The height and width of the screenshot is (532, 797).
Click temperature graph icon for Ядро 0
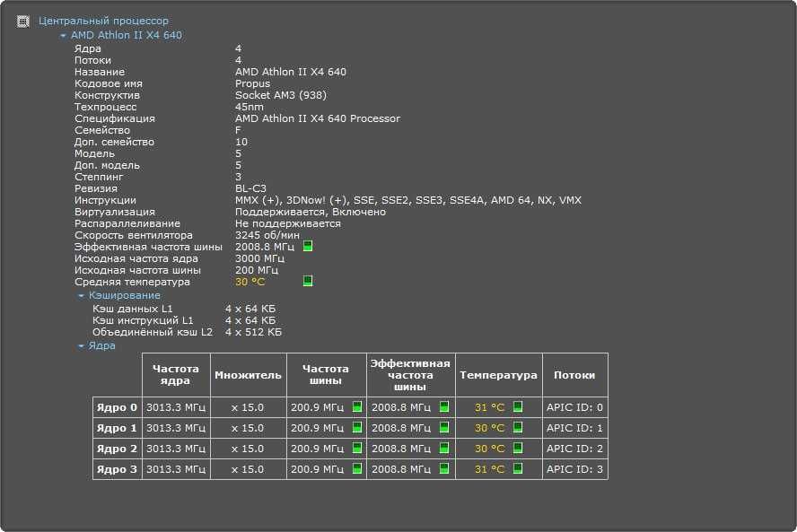tap(518, 406)
